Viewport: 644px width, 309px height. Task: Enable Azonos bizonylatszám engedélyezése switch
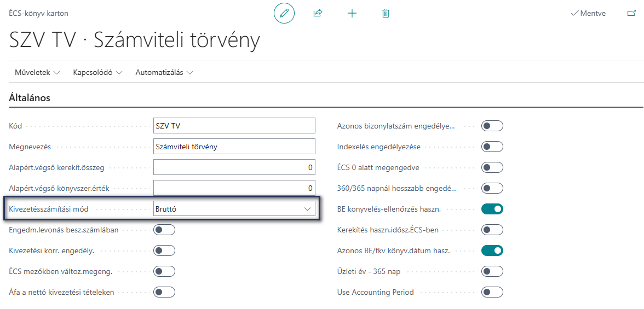tap(492, 126)
